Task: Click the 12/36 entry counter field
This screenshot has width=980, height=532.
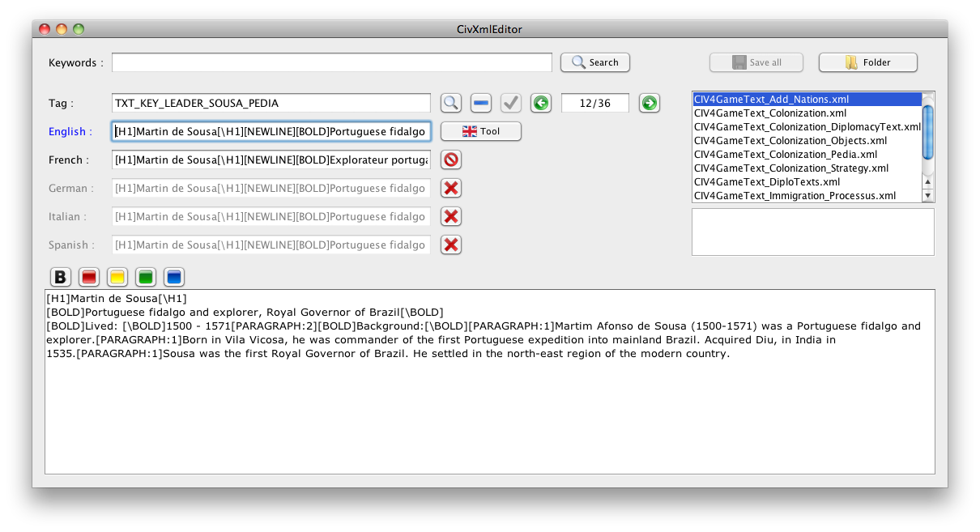Action: pyautogui.click(x=595, y=103)
